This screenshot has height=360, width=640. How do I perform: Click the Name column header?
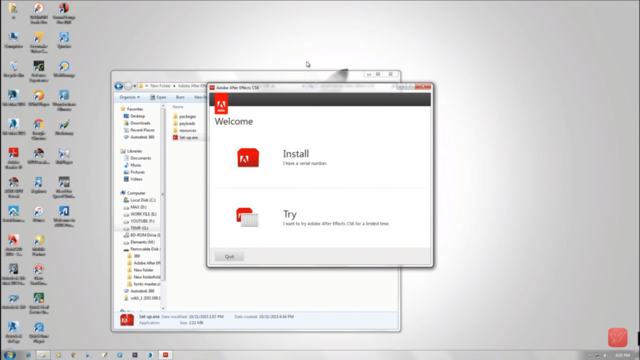click(178, 107)
